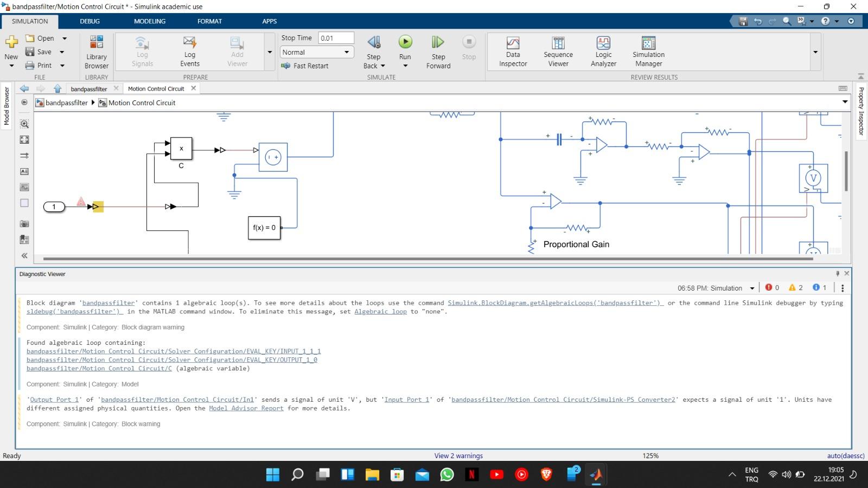The width and height of the screenshot is (868, 488).
Task: Open the Simulation timestamp dropdown in Diagnostic Viewer
Action: pyautogui.click(x=752, y=288)
